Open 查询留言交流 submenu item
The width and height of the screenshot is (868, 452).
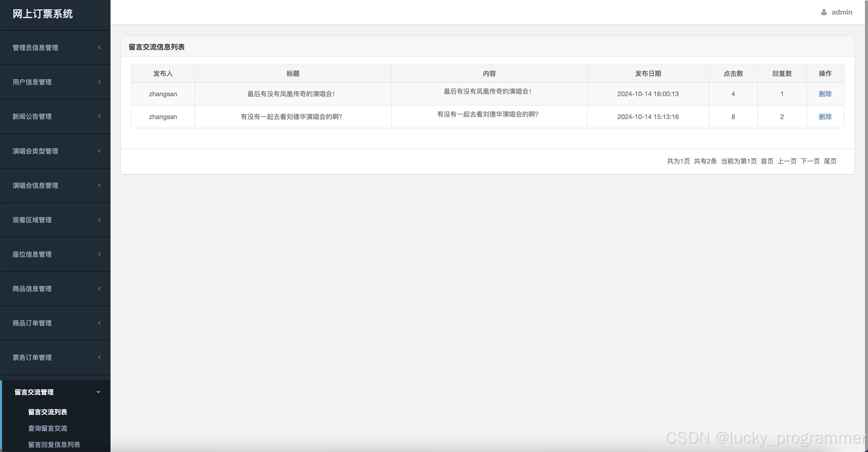tap(47, 428)
